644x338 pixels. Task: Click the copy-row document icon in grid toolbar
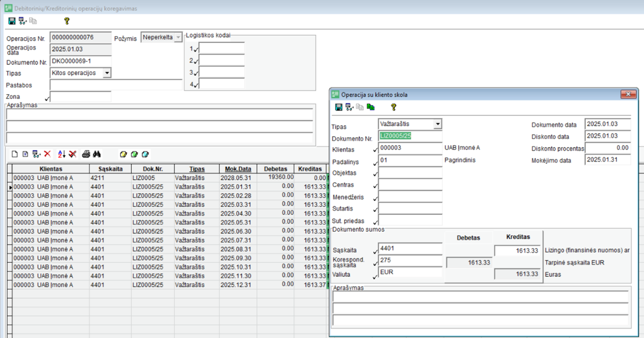click(25, 154)
